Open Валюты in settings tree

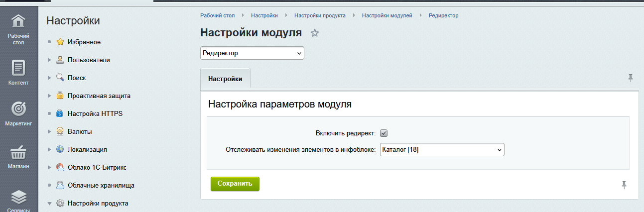pyautogui.click(x=80, y=131)
